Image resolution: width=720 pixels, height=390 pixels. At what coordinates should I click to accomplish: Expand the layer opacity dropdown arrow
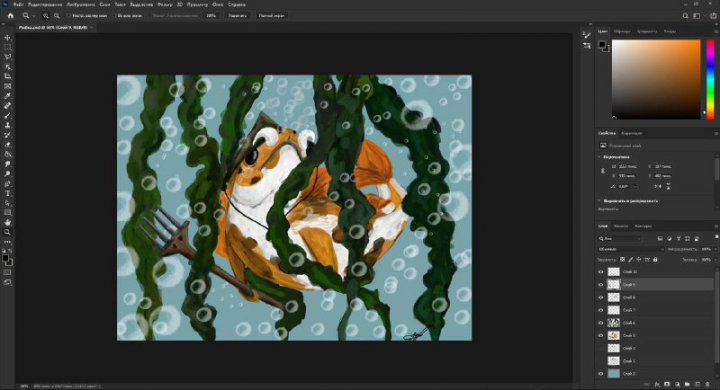(714, 249)
